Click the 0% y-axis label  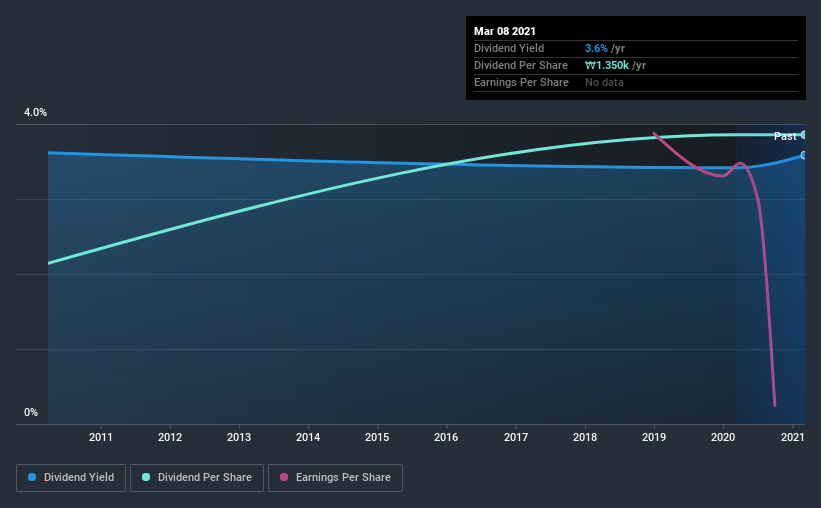tap(31, 413)
